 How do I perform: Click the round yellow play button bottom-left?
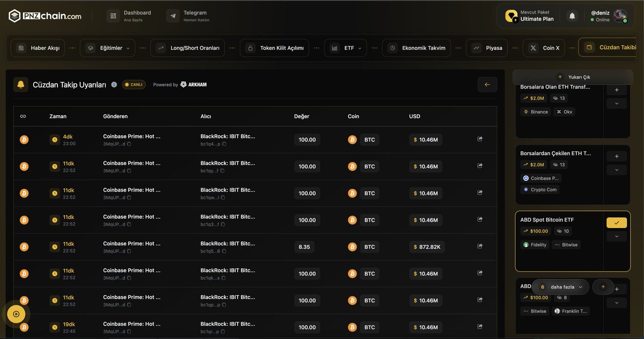tap(16, 314)
